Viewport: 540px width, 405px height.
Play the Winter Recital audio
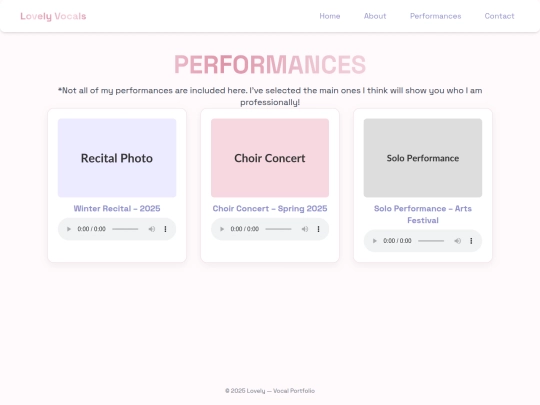point(69,229)
